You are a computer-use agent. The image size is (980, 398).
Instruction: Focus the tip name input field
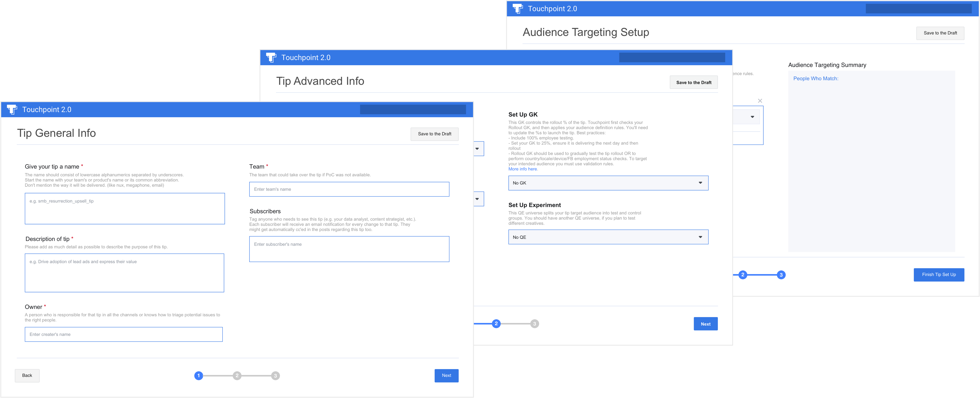pyautogui.click(x=125, y=209)
